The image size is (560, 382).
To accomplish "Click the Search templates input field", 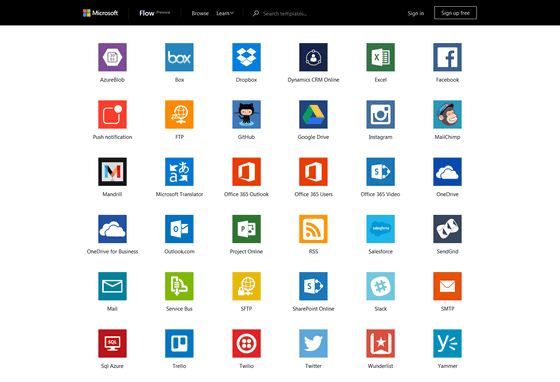I will tap(284, 14).
